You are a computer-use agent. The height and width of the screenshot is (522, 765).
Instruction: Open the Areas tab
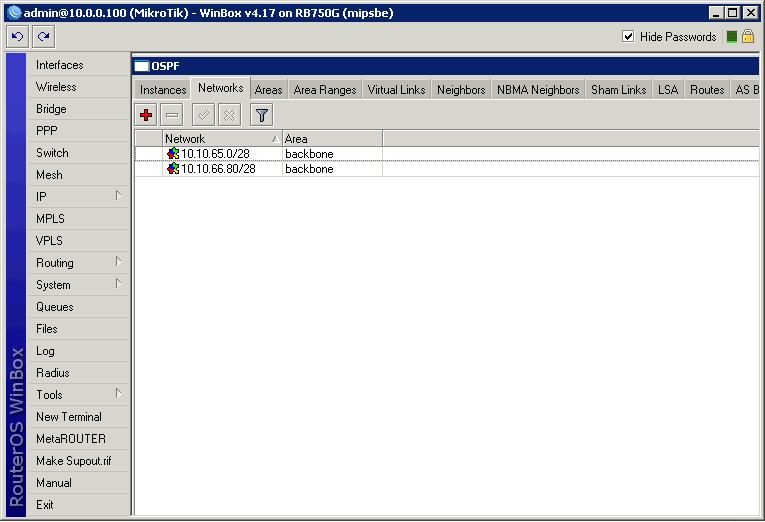click(x=268, y=90)
